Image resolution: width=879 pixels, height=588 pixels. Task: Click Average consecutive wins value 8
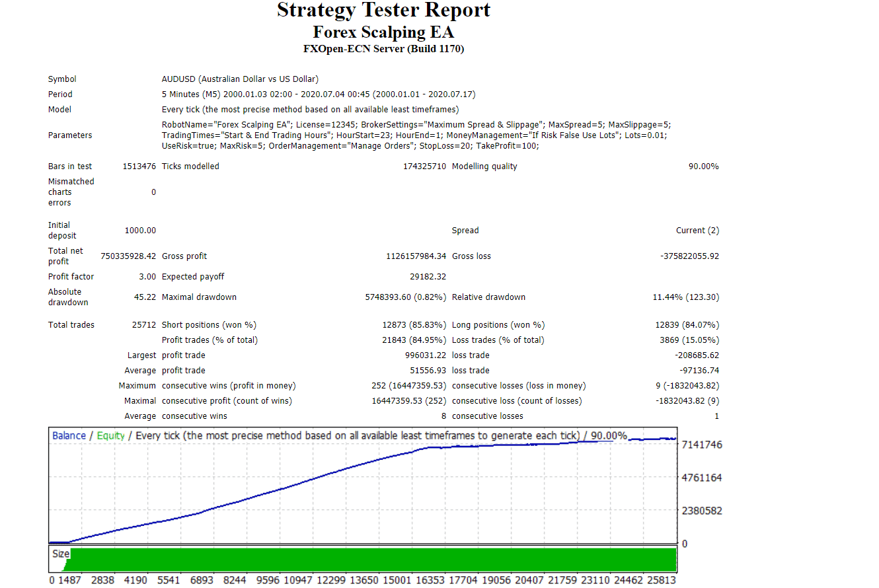click(x=444, y=416)
